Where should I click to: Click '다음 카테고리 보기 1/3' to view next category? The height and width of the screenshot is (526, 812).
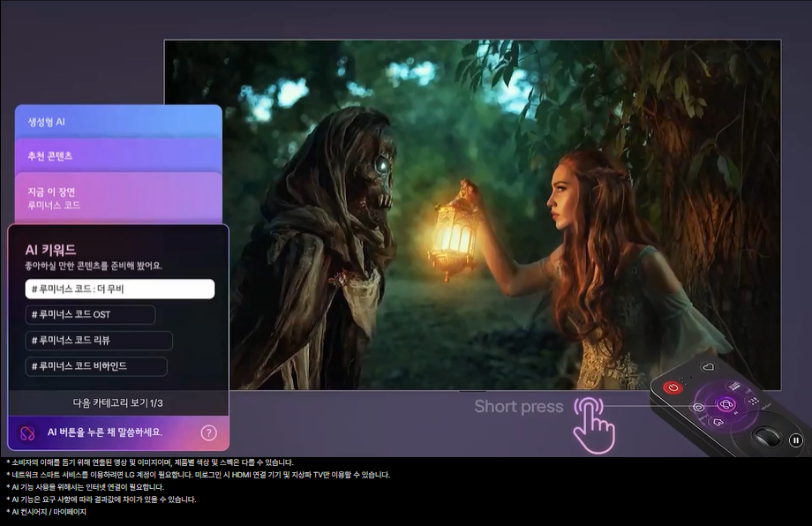click(x=118, y=402)
